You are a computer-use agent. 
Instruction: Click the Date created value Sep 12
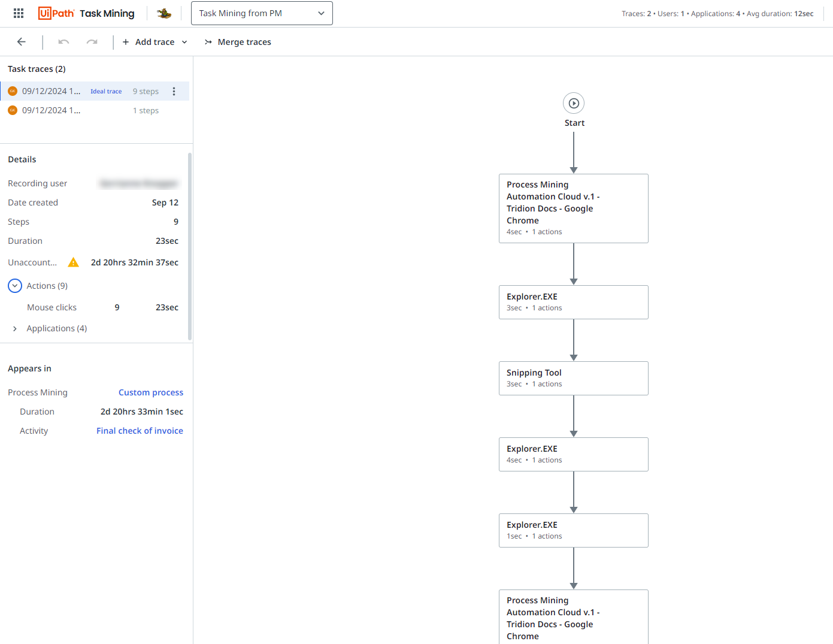[165, 202]
